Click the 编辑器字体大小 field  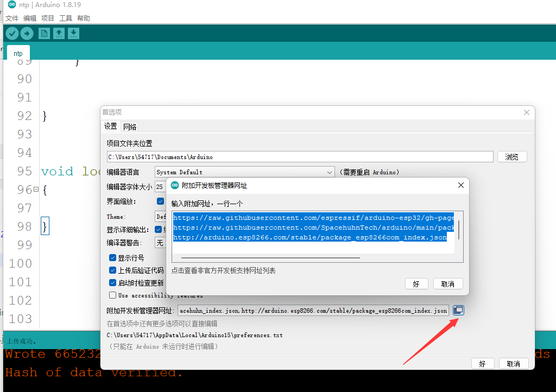click(161, 187)
